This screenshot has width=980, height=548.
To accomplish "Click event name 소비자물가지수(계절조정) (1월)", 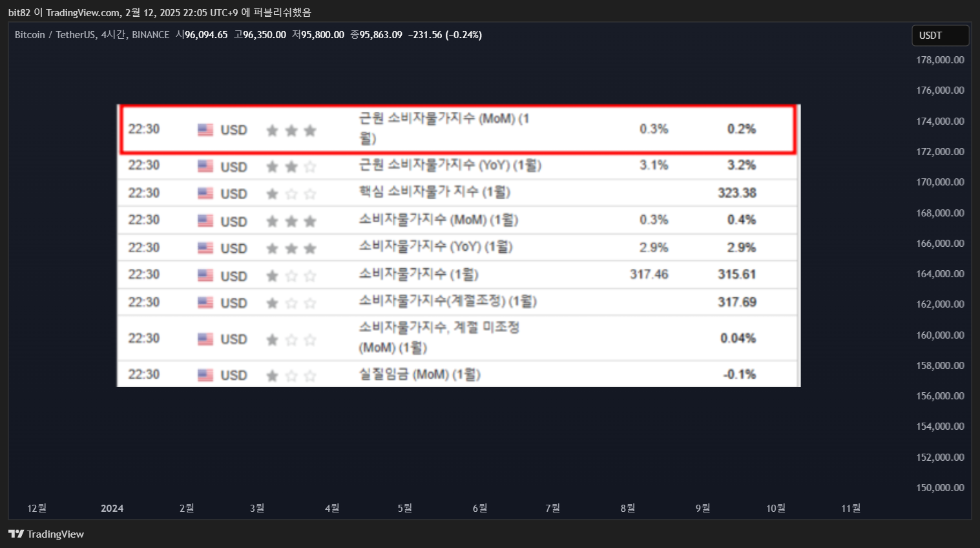I will click(x=448, y=301).
